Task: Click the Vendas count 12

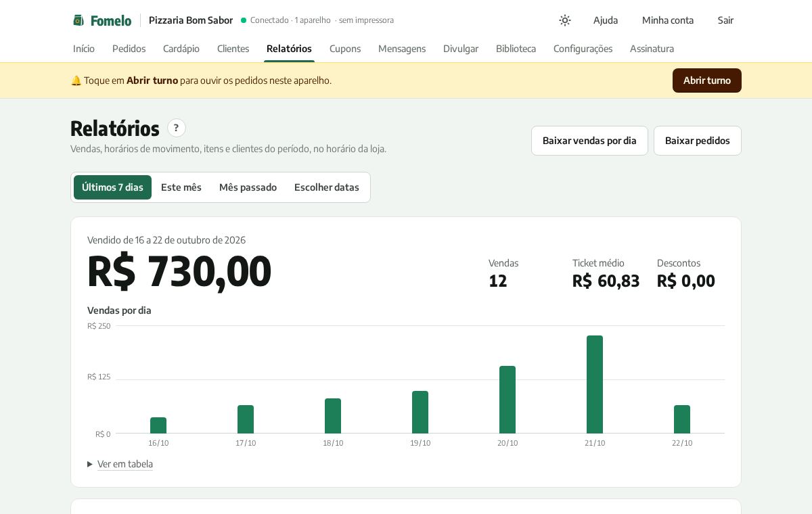Action: (498, 281)
